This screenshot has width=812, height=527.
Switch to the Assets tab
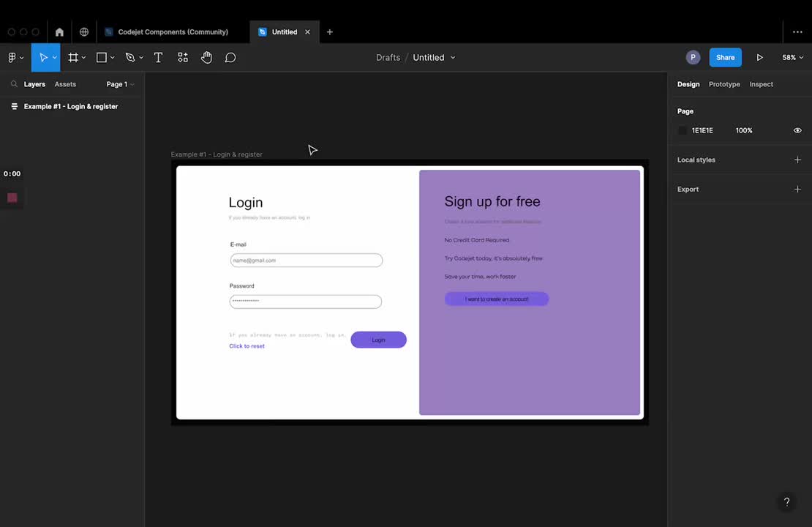[x=65, y=83]
